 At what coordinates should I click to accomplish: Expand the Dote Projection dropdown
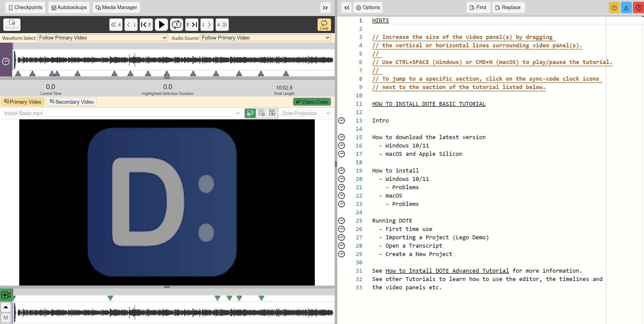[306, 113]
